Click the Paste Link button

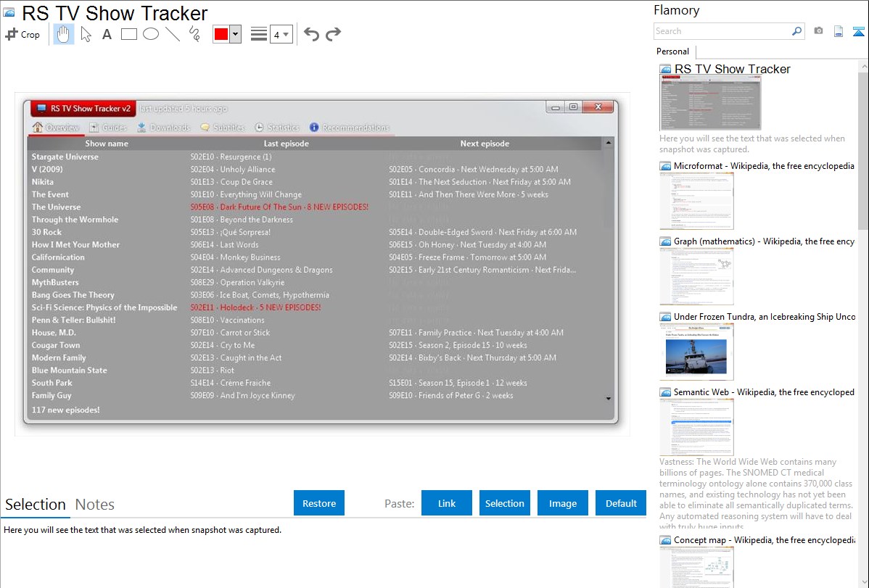(x=447, y=503)
